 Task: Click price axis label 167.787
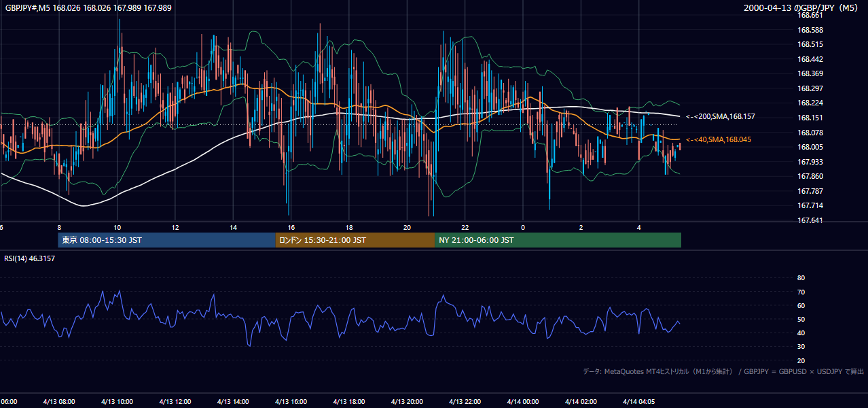tap(810, 191)
